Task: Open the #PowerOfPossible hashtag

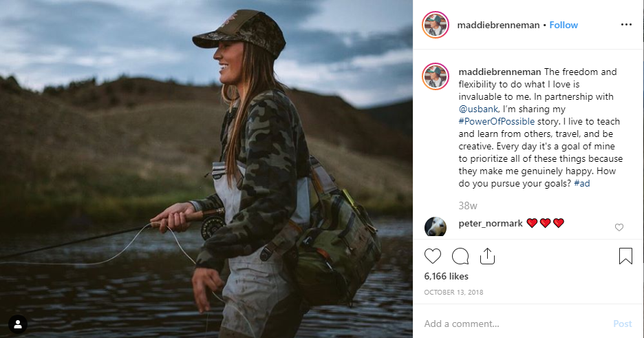Action: click(497, 122)
